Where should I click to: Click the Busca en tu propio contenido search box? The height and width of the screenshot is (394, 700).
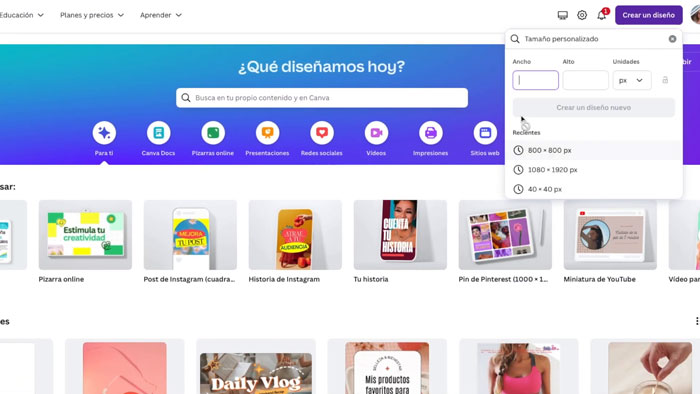coord(322,98)
